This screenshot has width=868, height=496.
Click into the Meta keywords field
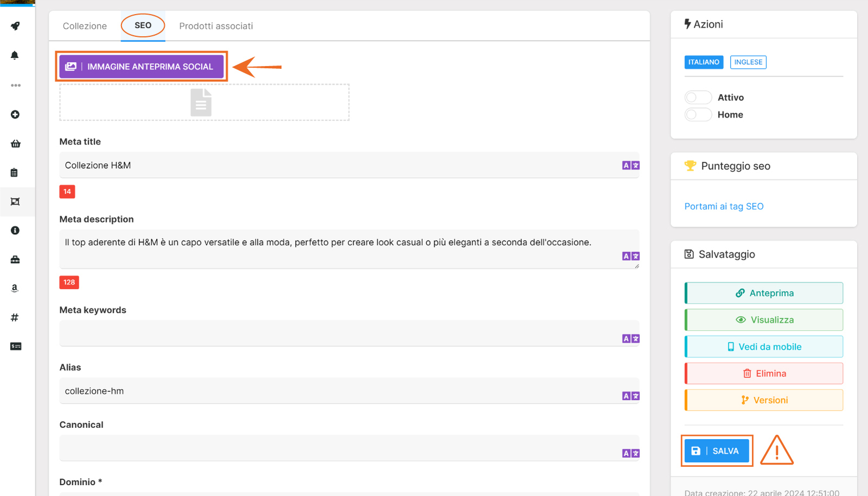(x=339, y=333)
